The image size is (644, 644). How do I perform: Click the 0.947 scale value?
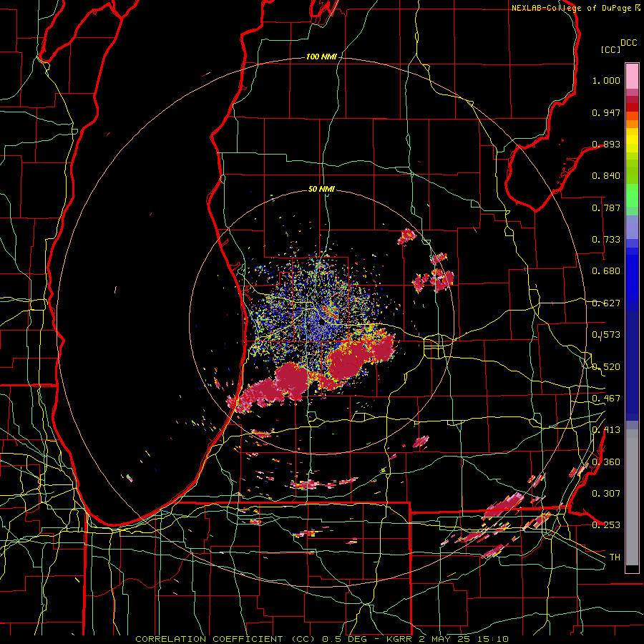pos(606,112)
